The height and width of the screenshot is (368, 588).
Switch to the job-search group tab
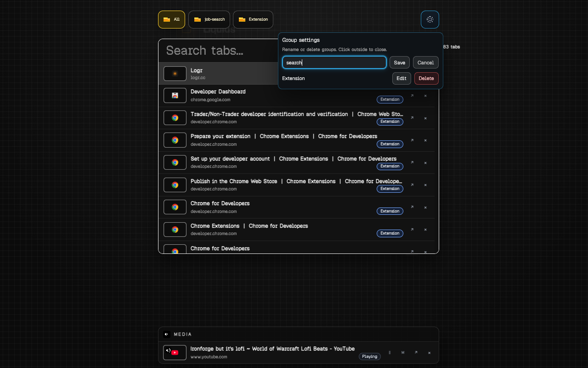pyautogui.click(x=209, y=19)
